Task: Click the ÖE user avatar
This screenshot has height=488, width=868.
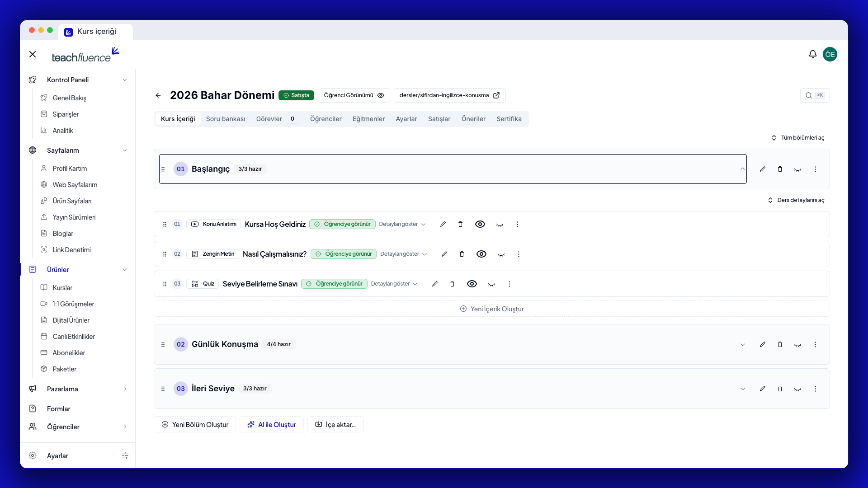Action: coord(830,54)
